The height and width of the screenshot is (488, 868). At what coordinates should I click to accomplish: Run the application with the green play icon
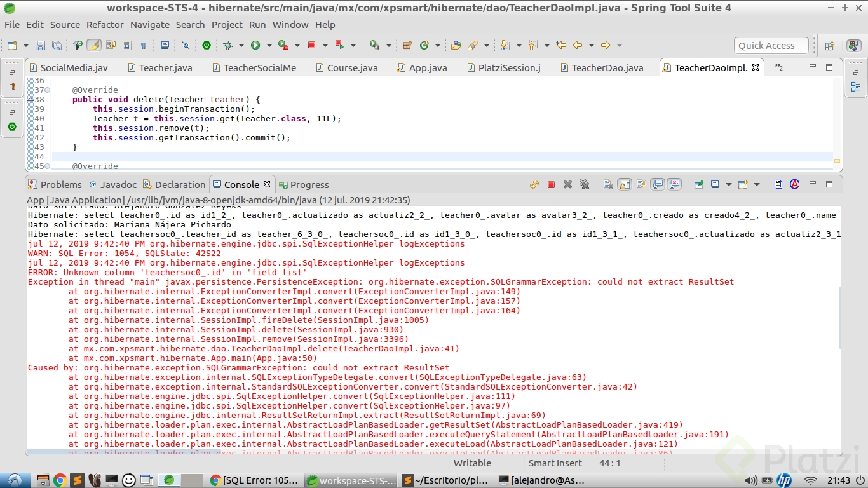pos(255,45)
